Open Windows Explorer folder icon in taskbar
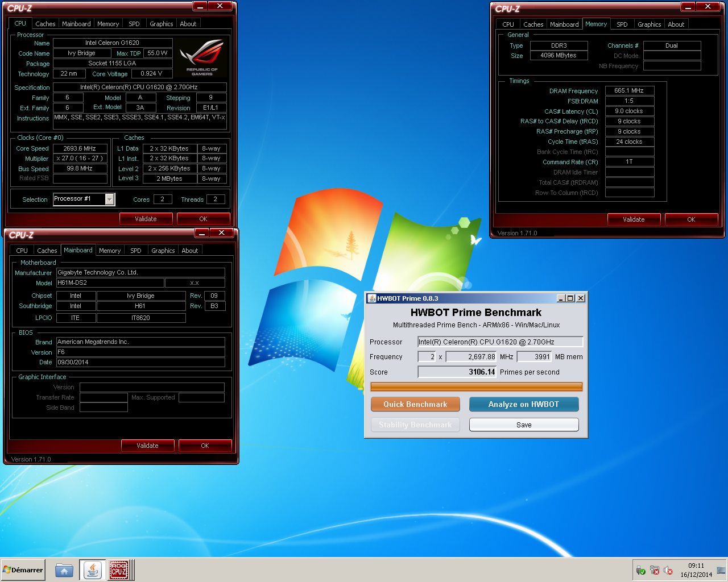The width and height of the screenshot is (728, 582). [x=64, y=569]
